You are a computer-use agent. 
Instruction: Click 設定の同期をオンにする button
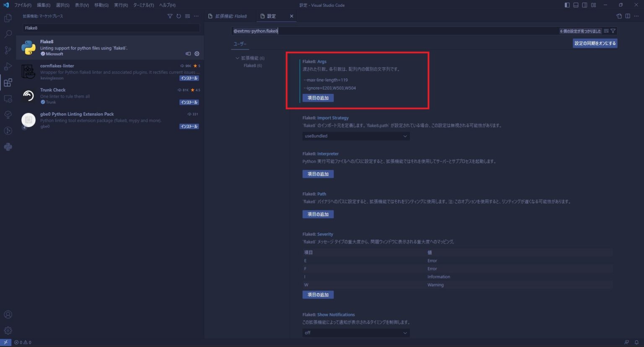click(595, 43)
